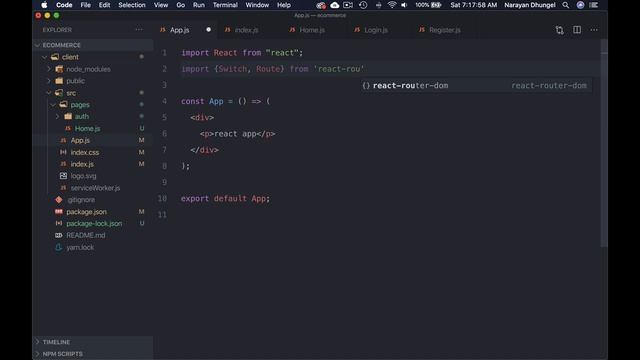This screenshot has height=360, width=640.
Task: Accept the react-router-dom suggestion
Action: (476, 85)
